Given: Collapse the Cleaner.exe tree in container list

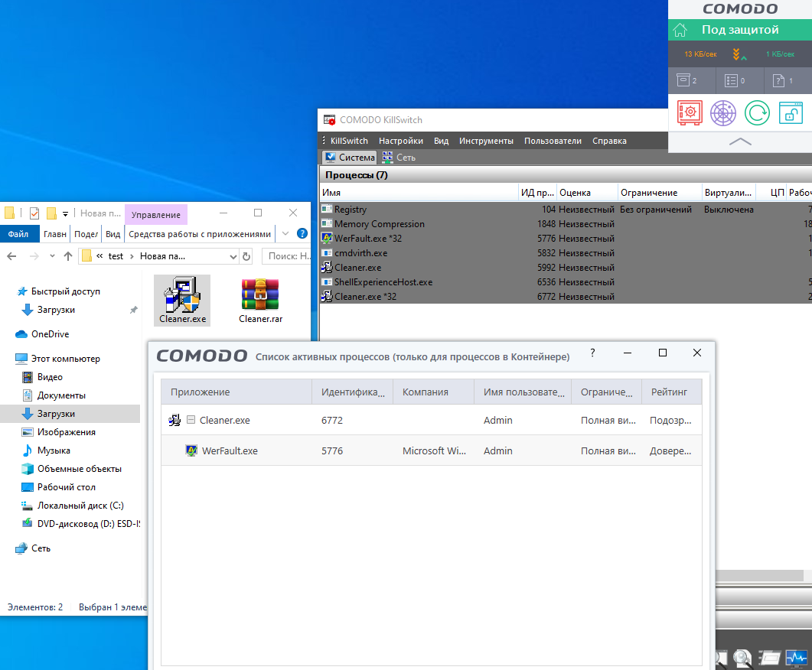Looking at the screenshot, I should point(191,420).
